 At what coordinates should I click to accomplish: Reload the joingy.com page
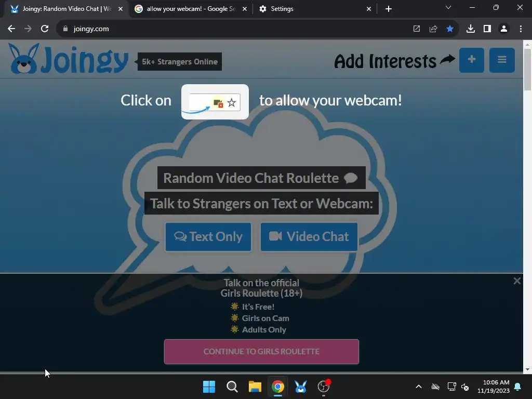tap(45, 29)
